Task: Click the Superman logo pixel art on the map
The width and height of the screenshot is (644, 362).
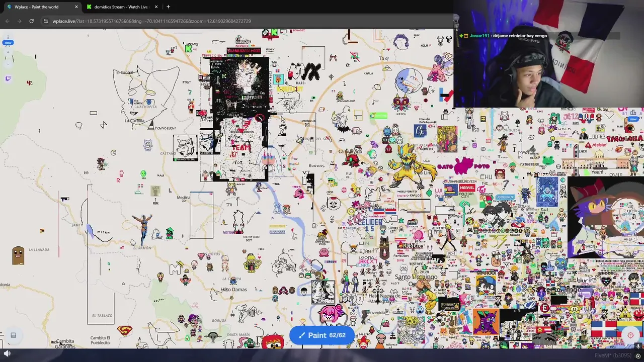Action: point(124,331)
